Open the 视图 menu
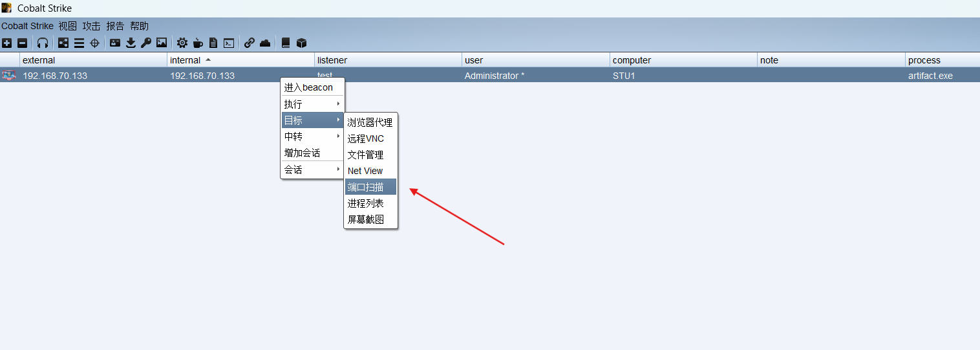This screenshot has width=980, height=350. 67,26
